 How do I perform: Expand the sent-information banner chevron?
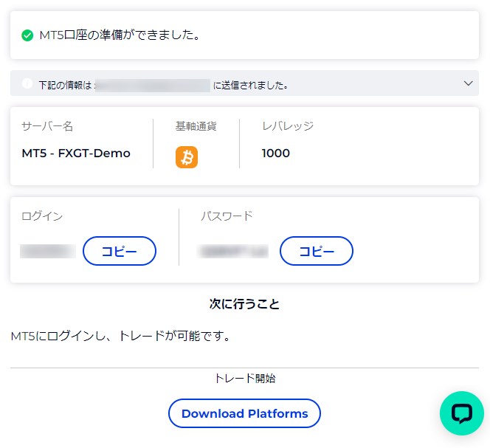[468, 83]
